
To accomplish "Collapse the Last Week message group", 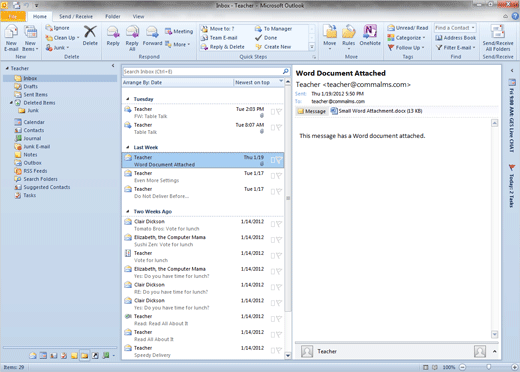I will 127,147.
